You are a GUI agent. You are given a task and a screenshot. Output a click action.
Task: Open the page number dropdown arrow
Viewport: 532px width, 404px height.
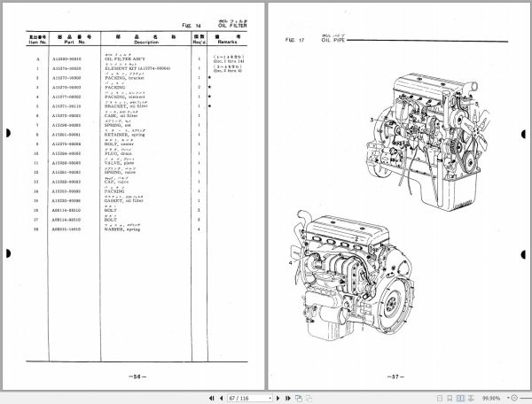(x=270, y=398)
